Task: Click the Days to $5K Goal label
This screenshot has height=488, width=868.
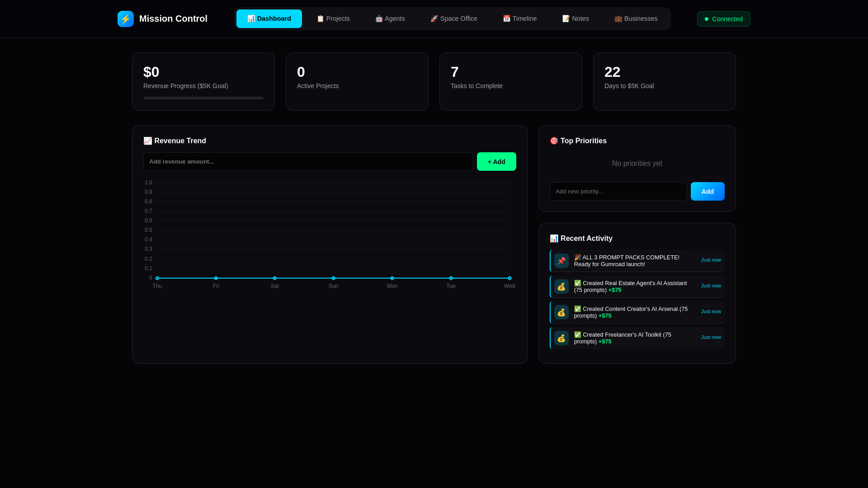Action: point(629,86)
